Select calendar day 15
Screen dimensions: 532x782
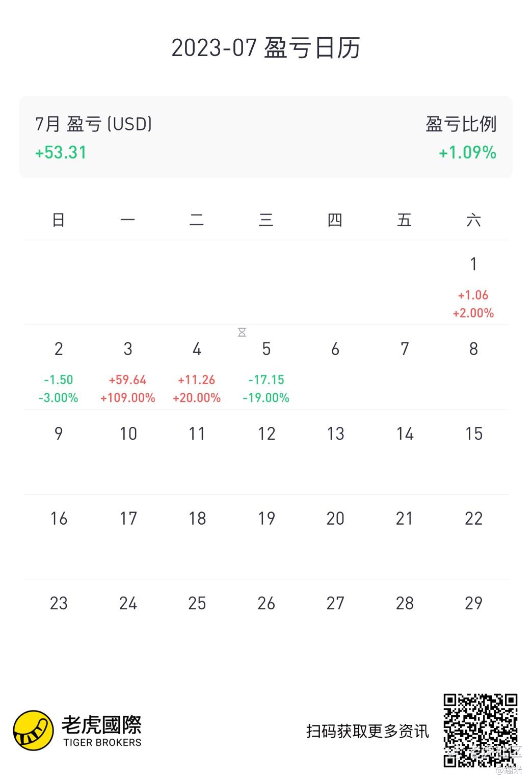(473, 434)
